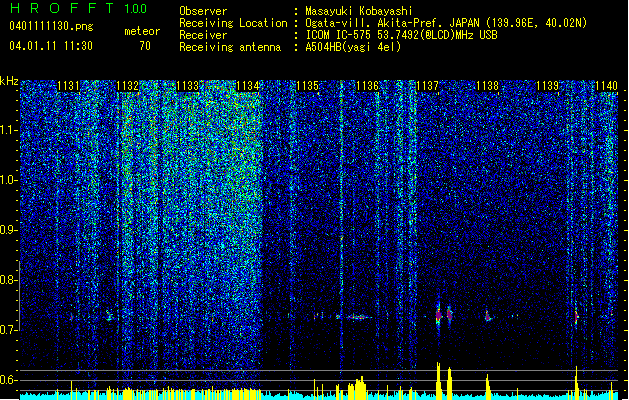Select the 0.7 frequency axis label
The width and height of the screenshot is (629, 400).
[x=8, y=330]
